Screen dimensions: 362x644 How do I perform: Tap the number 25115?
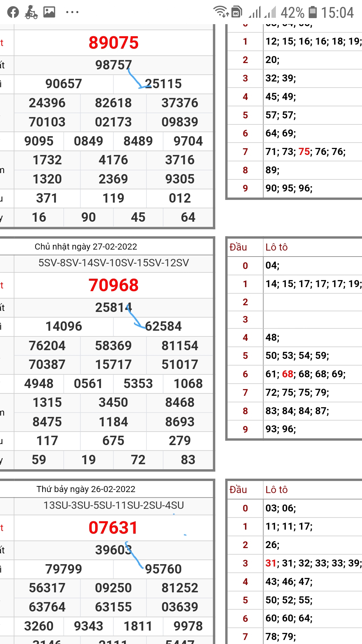[x=163, y=84]
